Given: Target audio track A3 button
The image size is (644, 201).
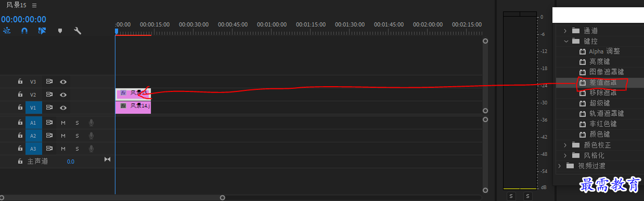Looking at the screenshot, I should pyautogui.click(x=33, y=149).
